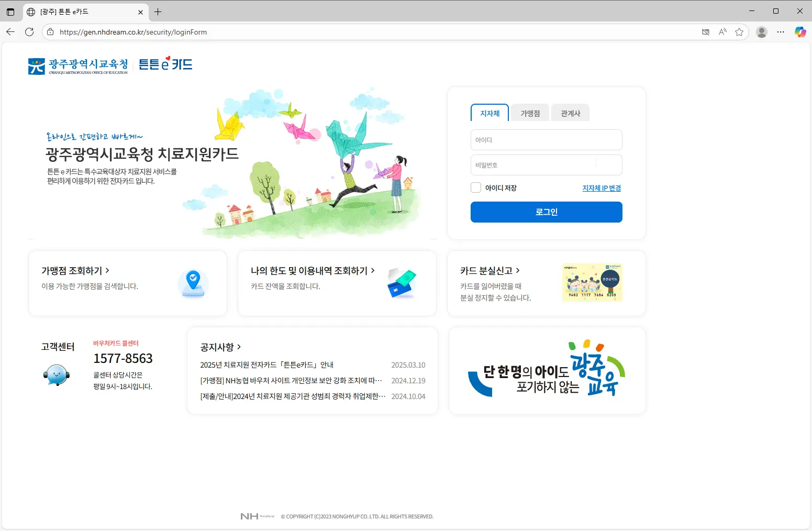Click the Read Aloud icon in address bar

[722, 32]
